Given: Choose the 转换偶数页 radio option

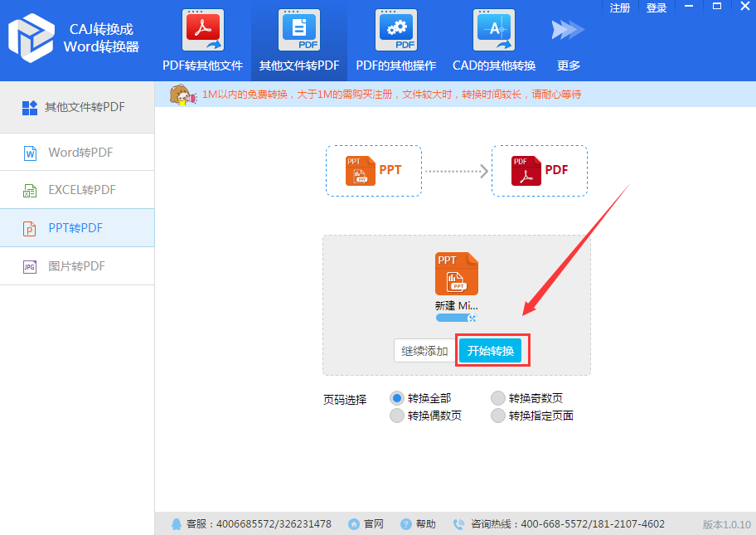Looking at the screenshot, I should click(x=397, y=416).
